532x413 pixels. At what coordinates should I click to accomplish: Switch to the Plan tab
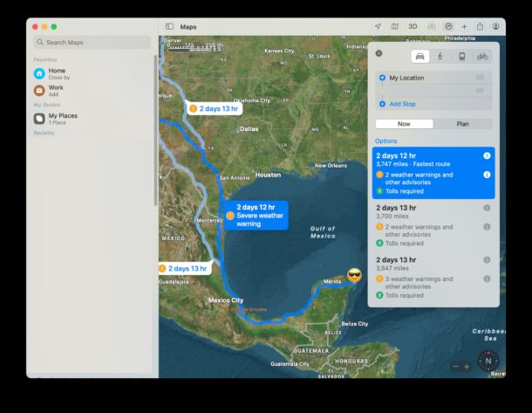click(462, 124)
